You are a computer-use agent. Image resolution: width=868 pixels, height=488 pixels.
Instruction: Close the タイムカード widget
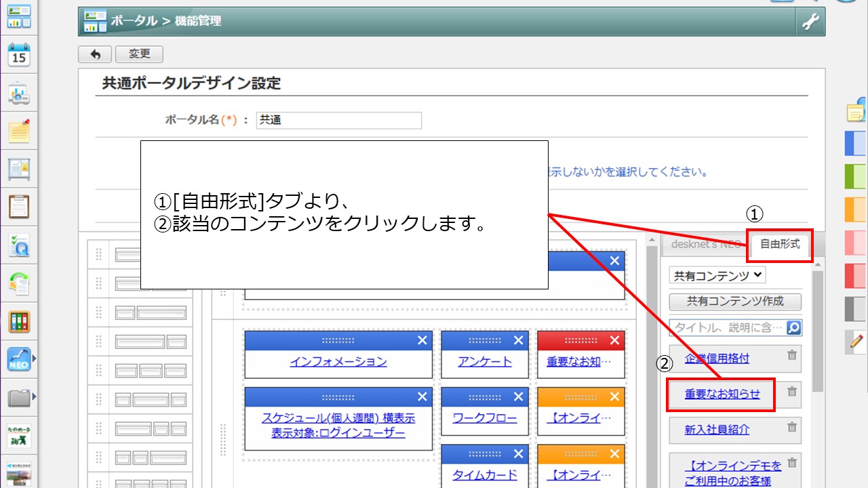point(519,453)
